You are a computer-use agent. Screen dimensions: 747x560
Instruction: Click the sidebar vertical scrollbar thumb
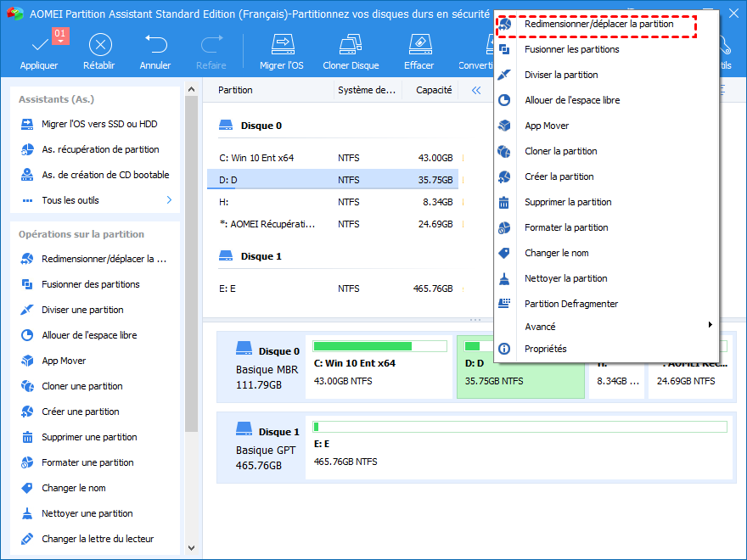point(192,264)
